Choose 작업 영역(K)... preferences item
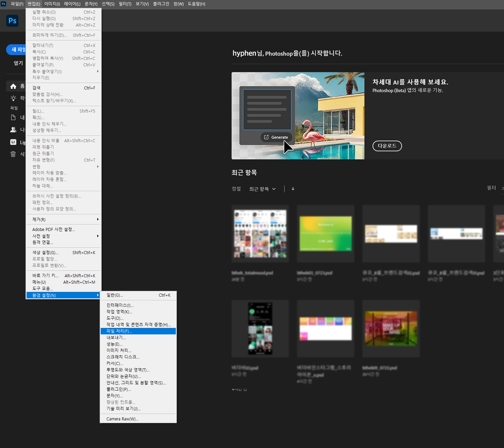 pyautogui.click(x=138, y=312)
